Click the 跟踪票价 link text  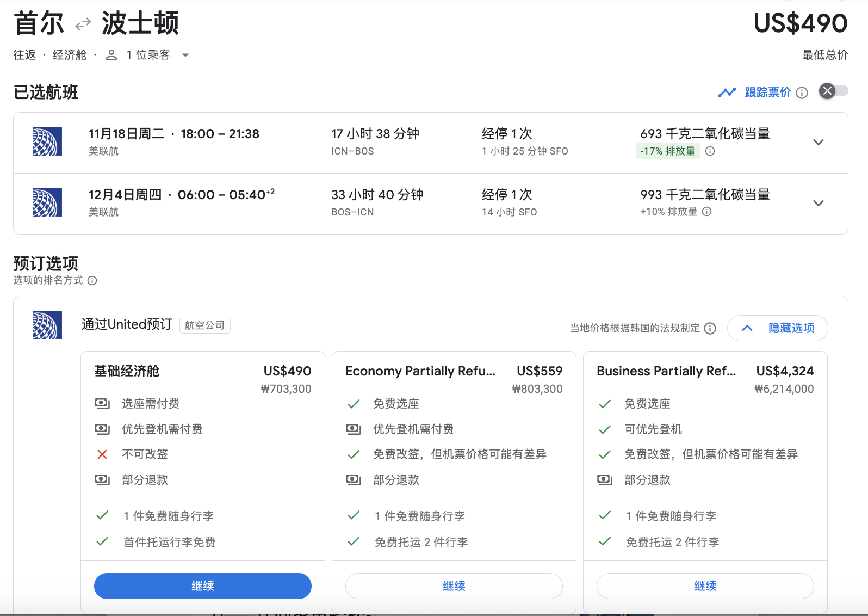(x=767, y=93)
